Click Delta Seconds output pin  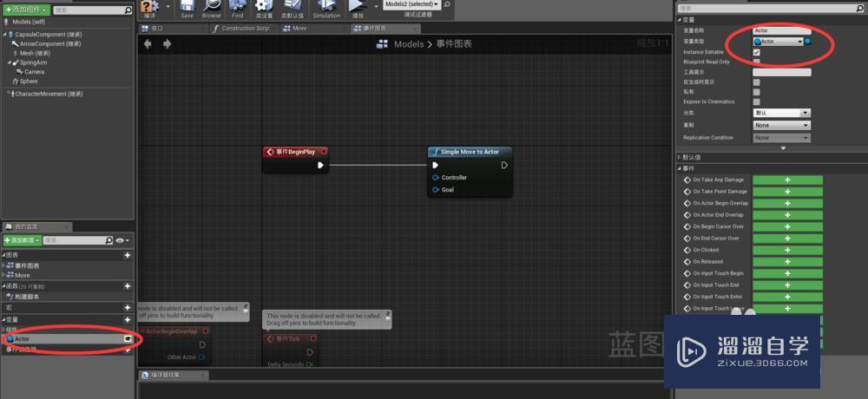click(310, 364)
